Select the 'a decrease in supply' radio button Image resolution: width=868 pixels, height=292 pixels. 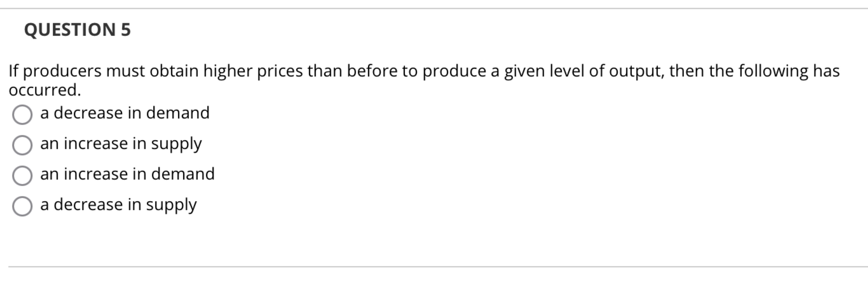(22, 205)
